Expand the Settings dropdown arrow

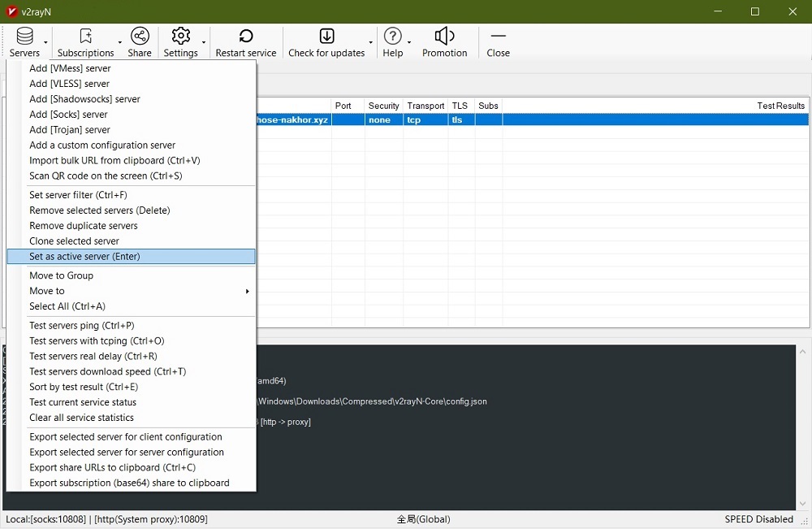(x=204, y=42)
